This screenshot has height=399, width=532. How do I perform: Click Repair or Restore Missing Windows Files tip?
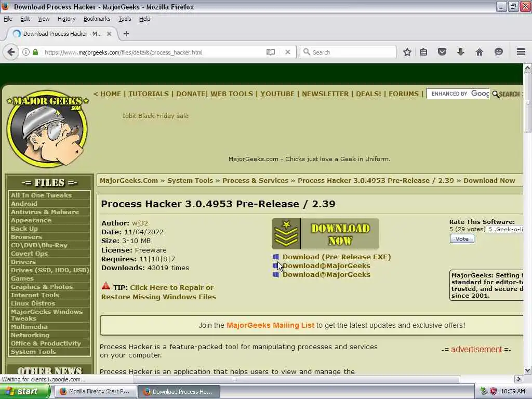tap(158, 292)
